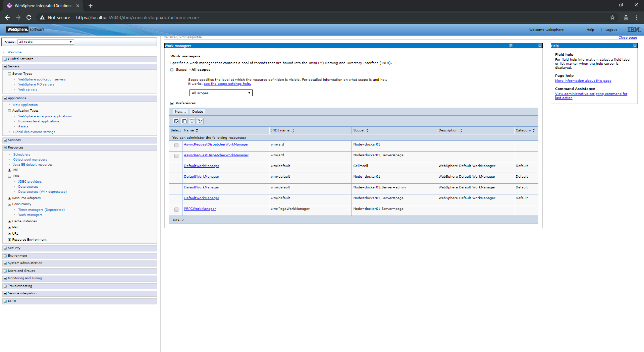The image size is (644, 352).
Task: Collapse the Applications navigation section
Action: pos(5,98)
